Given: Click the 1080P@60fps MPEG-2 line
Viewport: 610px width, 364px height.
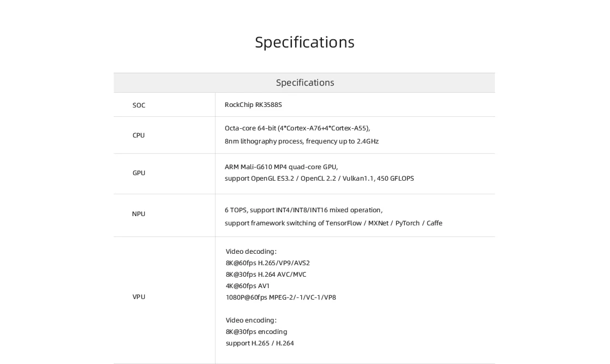Looking at the screenshot, I should tap(281, 297).
